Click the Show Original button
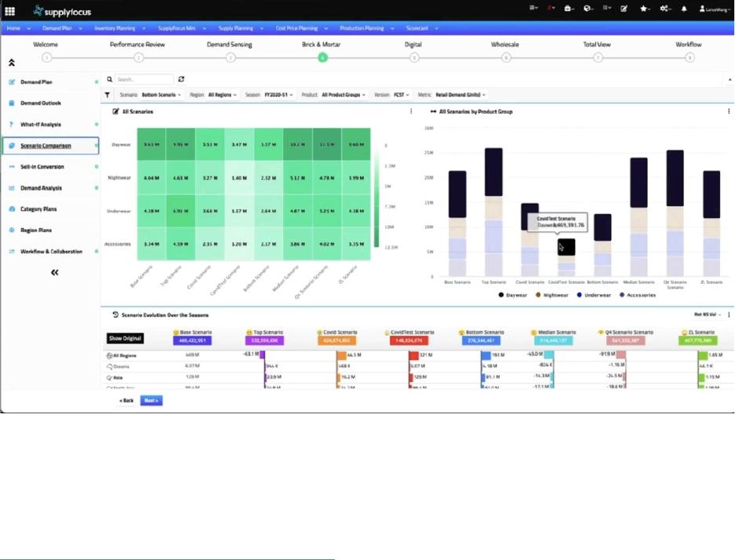The image size is (735, 560). coord(126,338)
